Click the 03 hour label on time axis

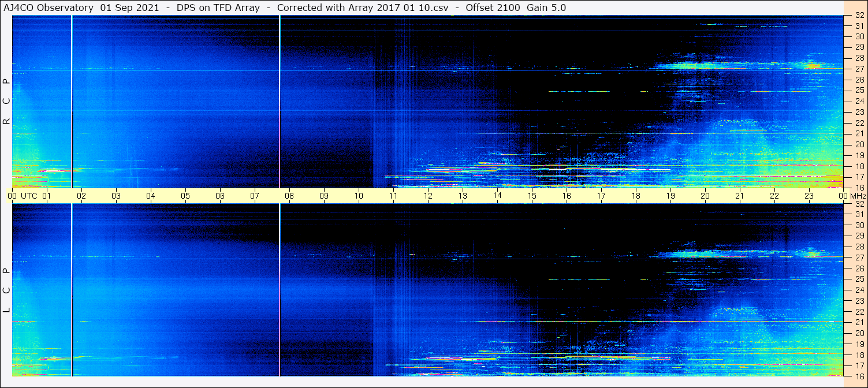pyautogui.click(x=116, y=196)
